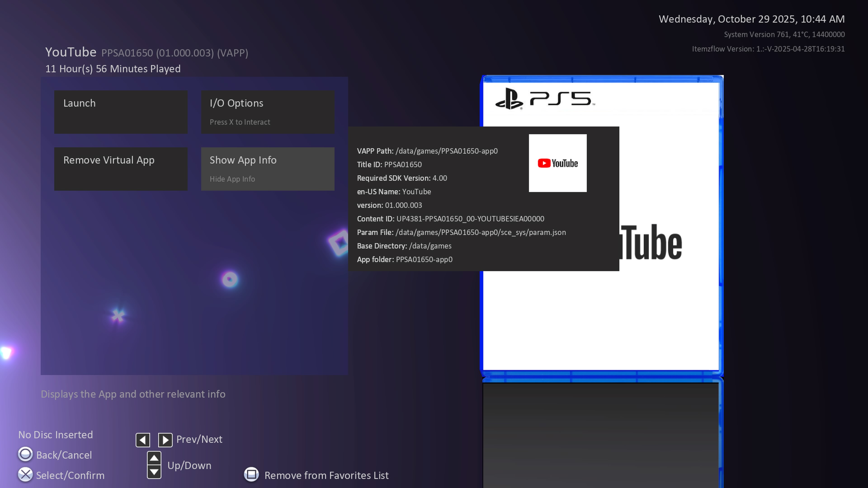Click the down arrow navigation icon
This screenshot has height=488, width=868.
pos(154,472)
